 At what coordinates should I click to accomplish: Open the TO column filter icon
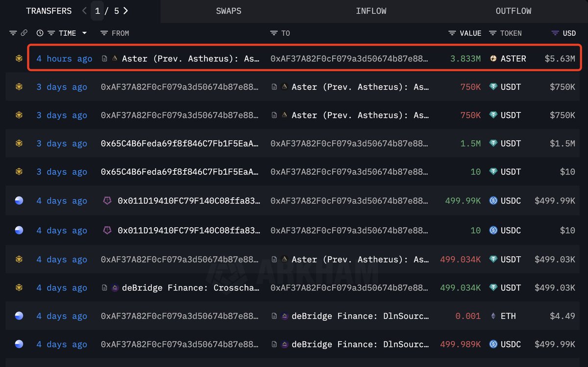point(274,33)
